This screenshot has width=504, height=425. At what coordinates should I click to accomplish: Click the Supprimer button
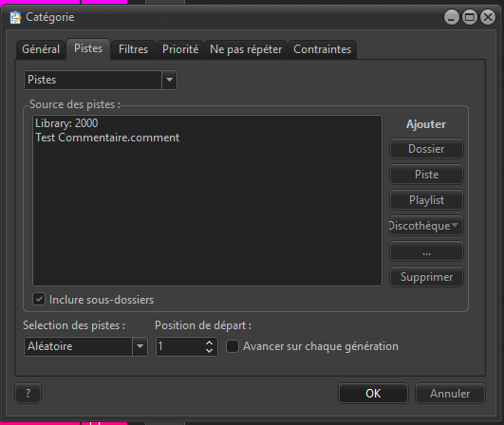[426, 277]
